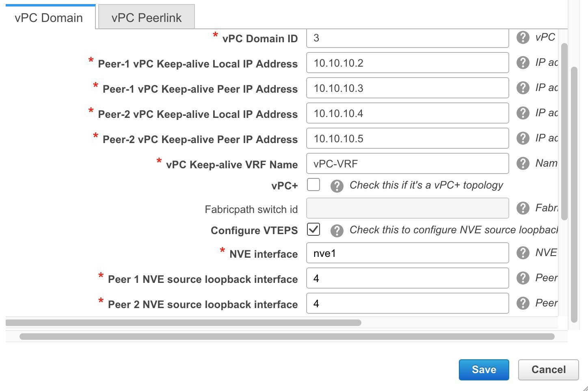Screen dimensions: 588x391
Task: Show help for vPC+ checkbox
Action: (x=337, y=186)
